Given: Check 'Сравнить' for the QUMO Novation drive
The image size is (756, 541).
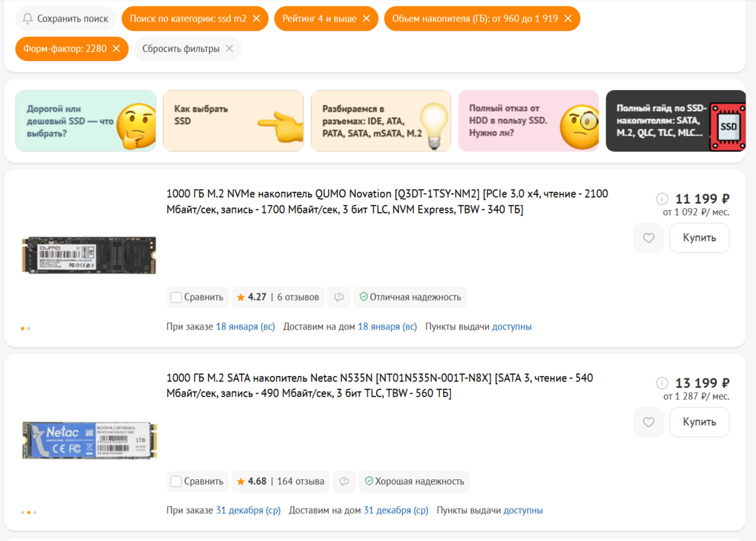Looking at the screenshot, I should point(176,297).
